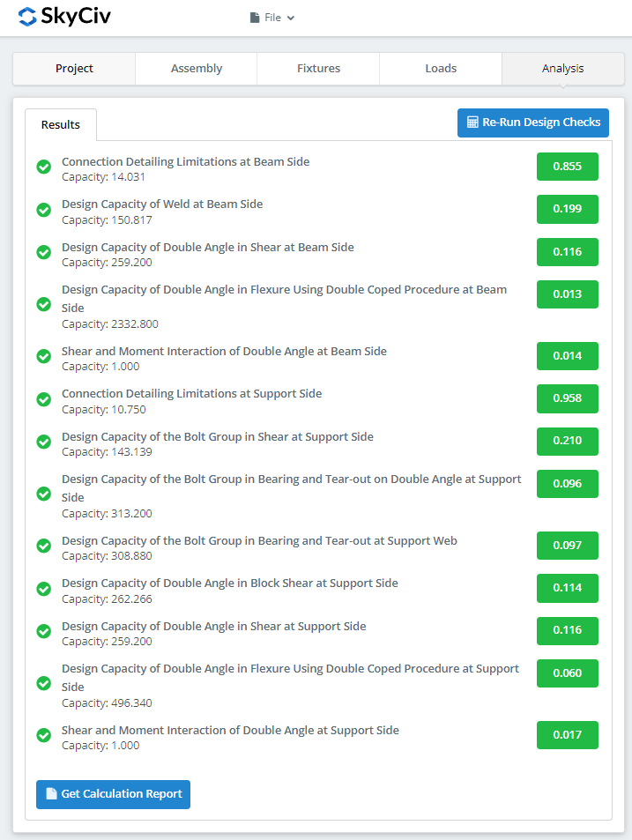632x840 pixels.
Task: Switch to the Project tab
Action: click(x=74, y=69)
